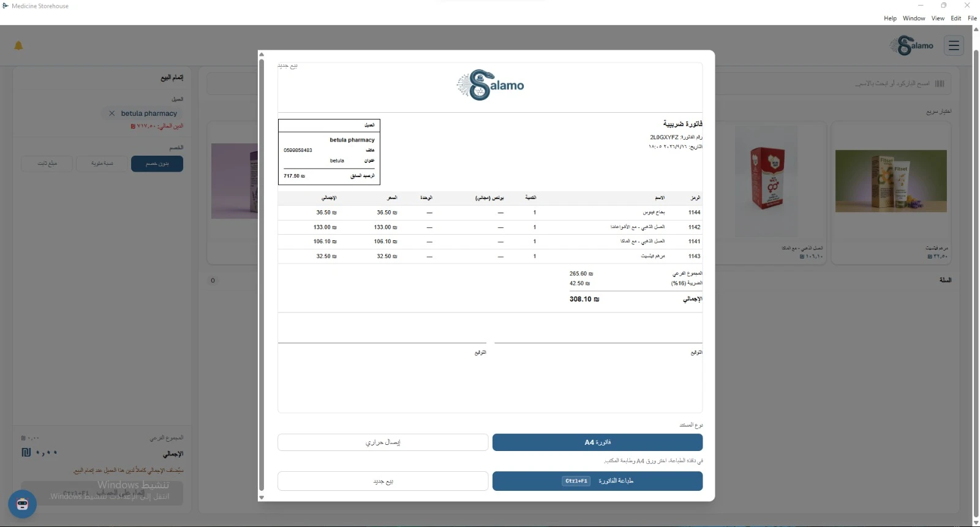Choose percentage discount option (نسبة مئوية)
980x527 pixels.
click(102, 164)
